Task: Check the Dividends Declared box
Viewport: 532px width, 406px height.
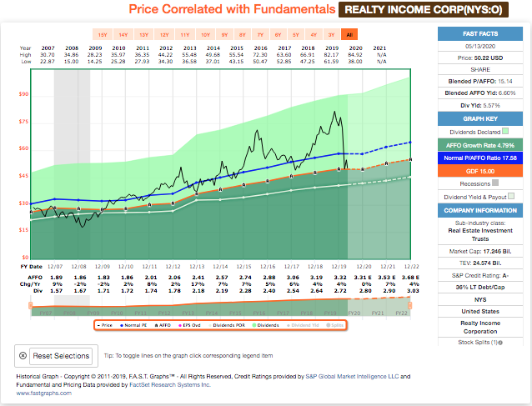Action: pyautogui.click(x=505, y=131)
